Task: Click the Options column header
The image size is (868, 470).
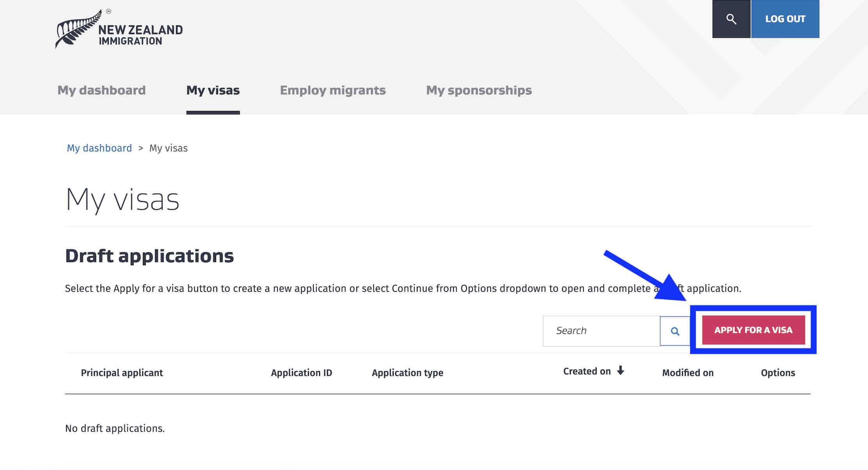Action: point(778,373)
